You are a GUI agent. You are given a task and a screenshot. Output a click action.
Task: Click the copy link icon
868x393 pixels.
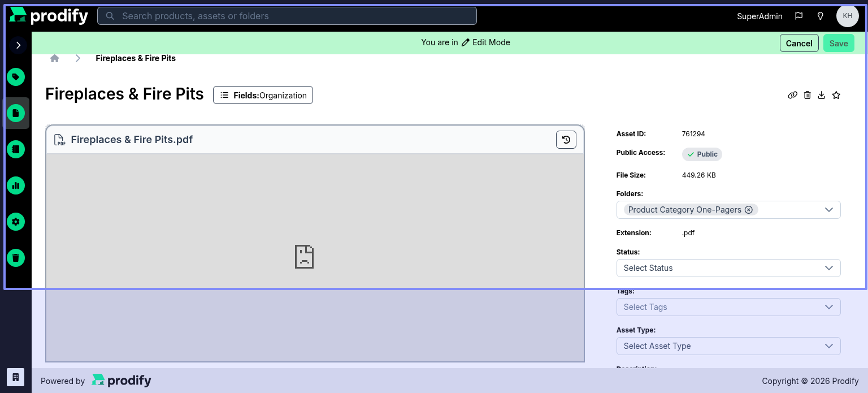[x=792, y=95]
